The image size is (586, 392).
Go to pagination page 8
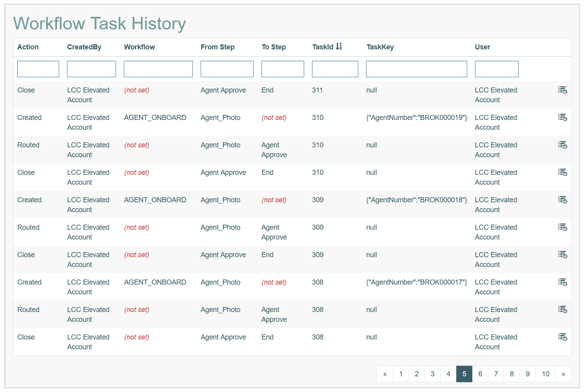pos(512,374)
